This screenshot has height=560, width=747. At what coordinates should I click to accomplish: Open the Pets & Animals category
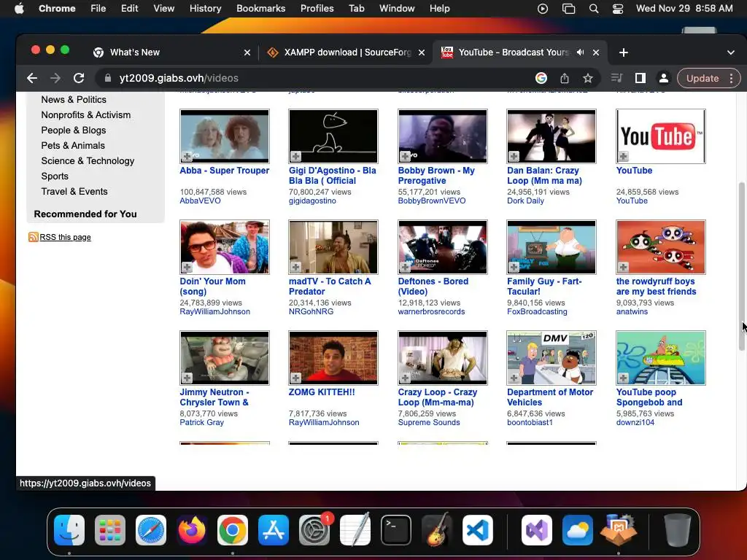coord(73,146)
